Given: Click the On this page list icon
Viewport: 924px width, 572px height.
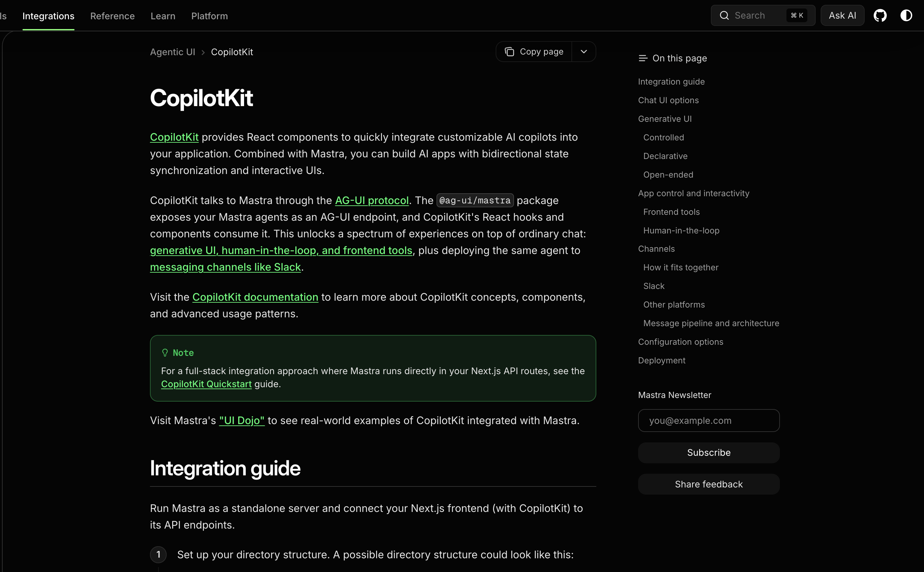Looking at the screenshot, I should pos(643,58).
